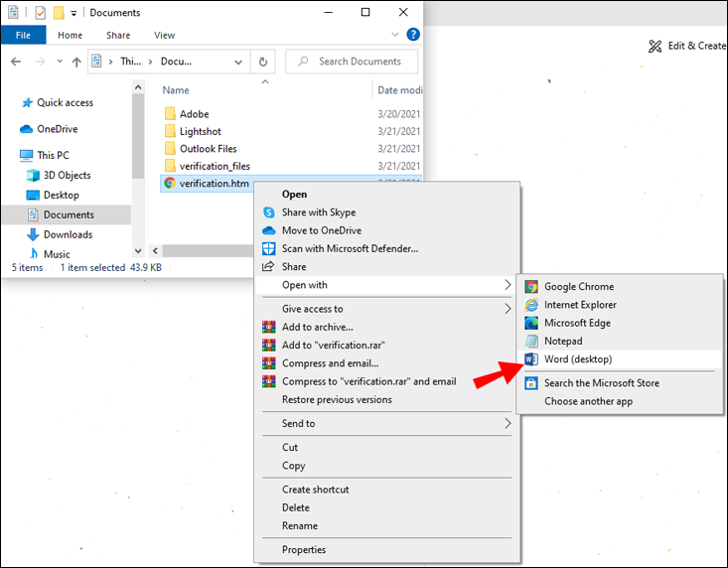Image resolution: width=728 pixels, height=568 pixels.
Task: Open the file with Google Chrome
Action: tap(620, 286)
